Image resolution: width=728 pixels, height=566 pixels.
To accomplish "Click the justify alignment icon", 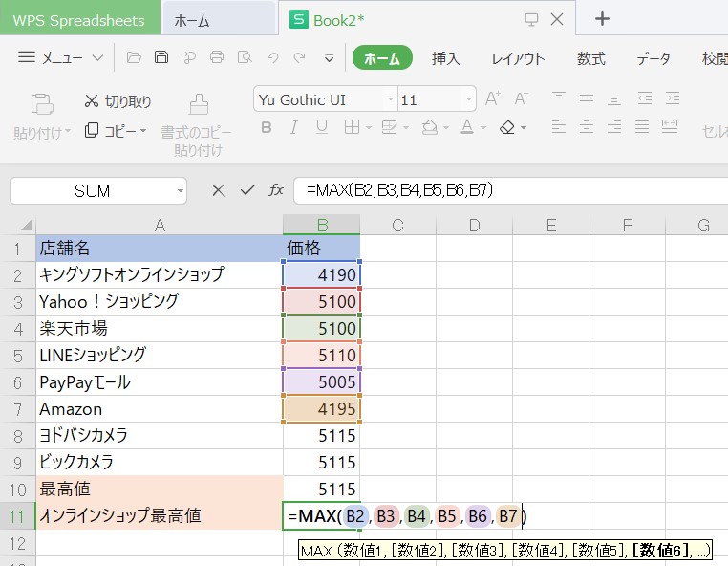I will coord(642,127).
